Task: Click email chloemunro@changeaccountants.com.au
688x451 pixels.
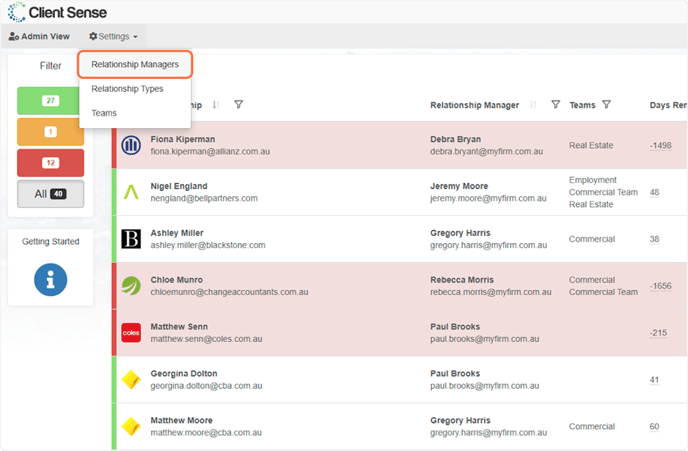Action: pos(229,292)
